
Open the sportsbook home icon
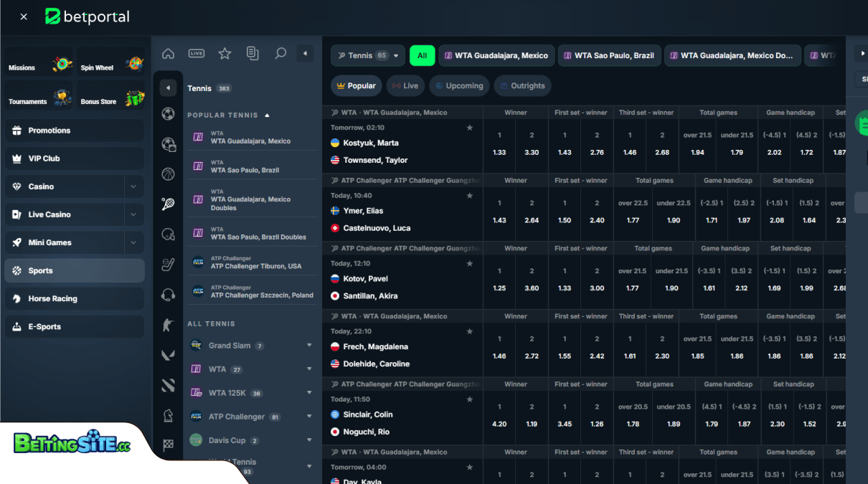coord(168,54)
